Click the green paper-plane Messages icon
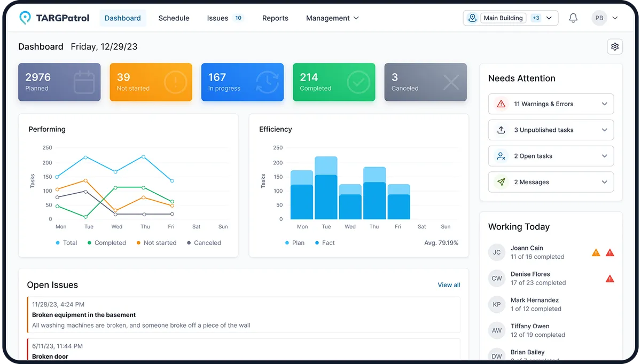The image size is (641, 364). tap(501, 181)
